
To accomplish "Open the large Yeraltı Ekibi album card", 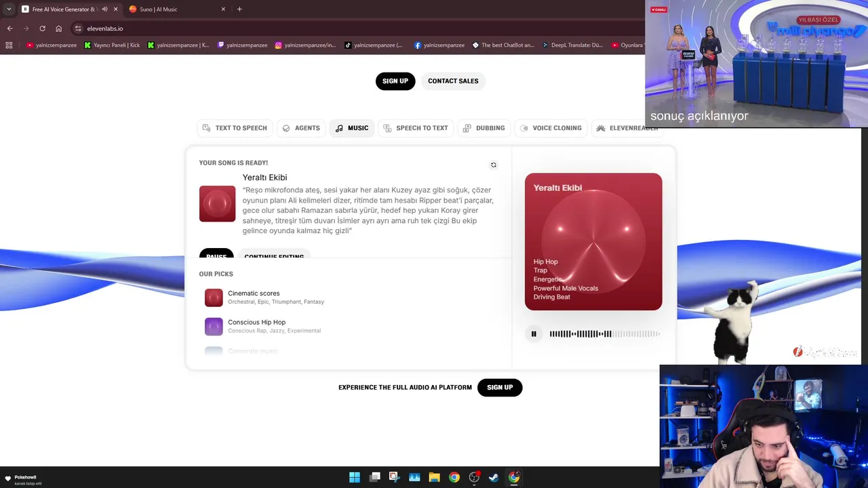I will click(593, 242).
